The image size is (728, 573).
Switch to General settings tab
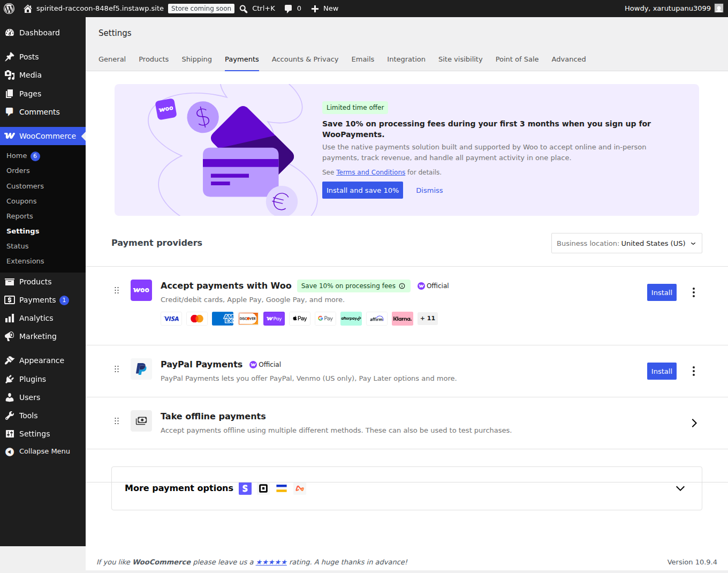click(x=112, y=59)
